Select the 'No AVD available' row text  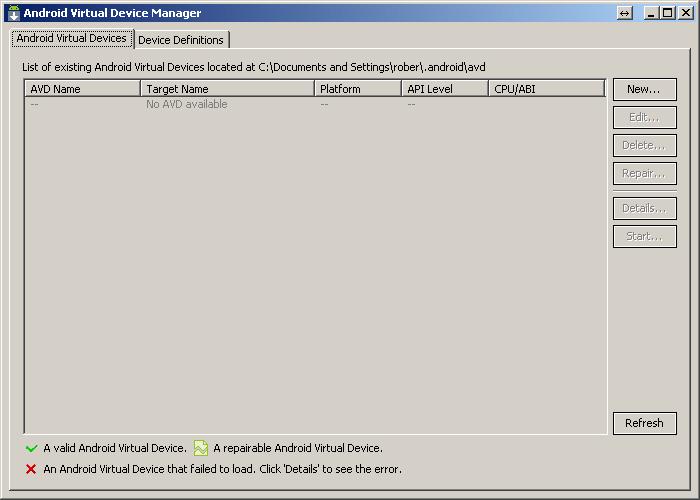click(x=187, y=104)
